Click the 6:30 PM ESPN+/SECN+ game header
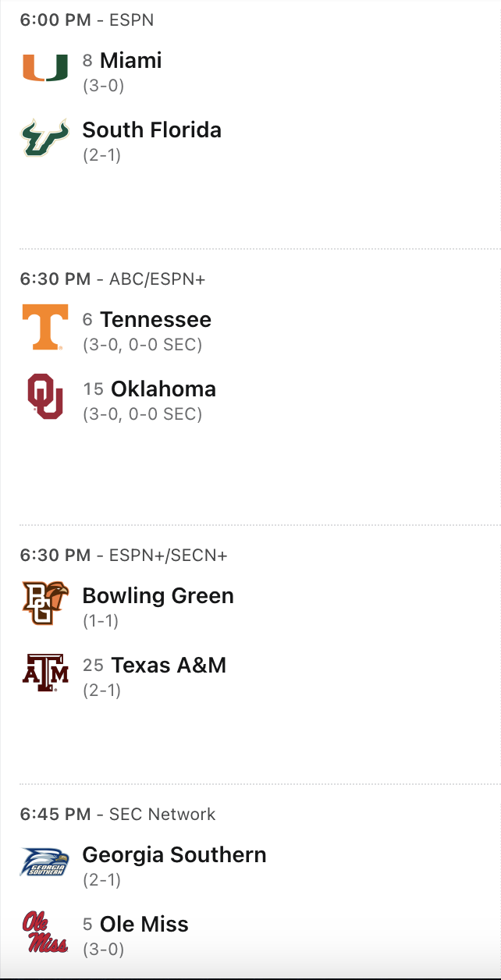 [x=123, y=556]
